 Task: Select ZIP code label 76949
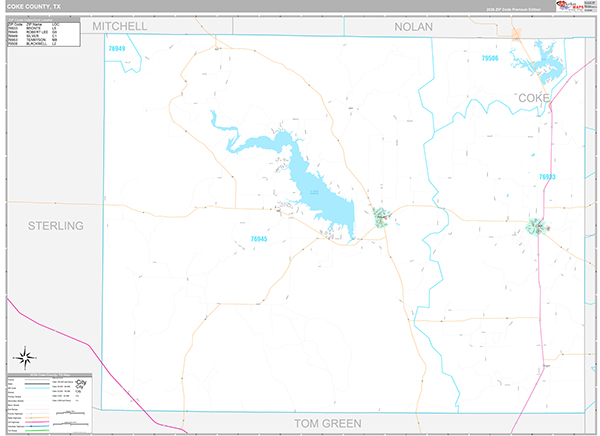click(x=117, y=49)
